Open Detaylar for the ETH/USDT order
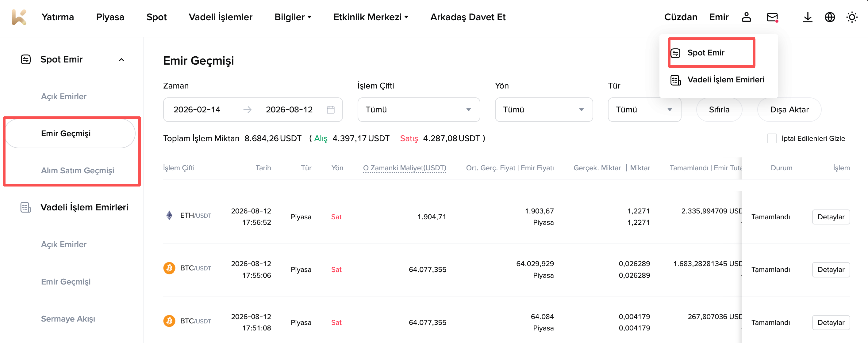This screenshot has width=868, height=343. (831, 217)
